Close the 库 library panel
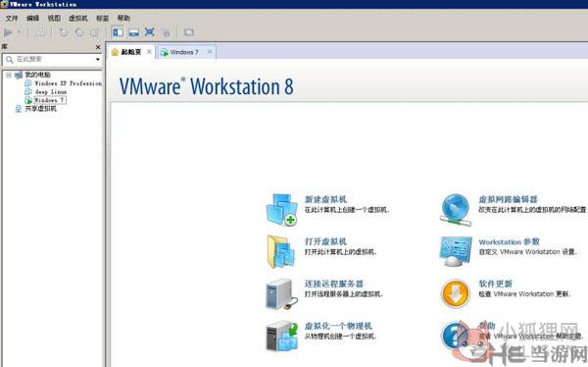588x367 pixels. [x=98, y=47]
